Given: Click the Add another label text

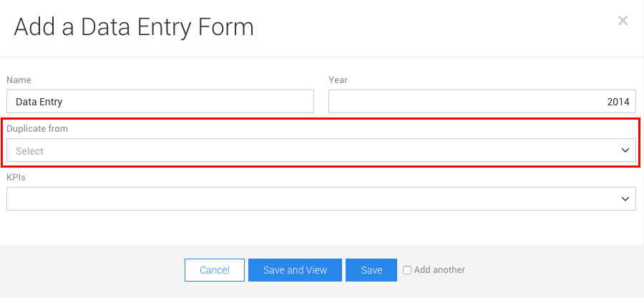Looking at the screenshot, I should tap(439, 270).
